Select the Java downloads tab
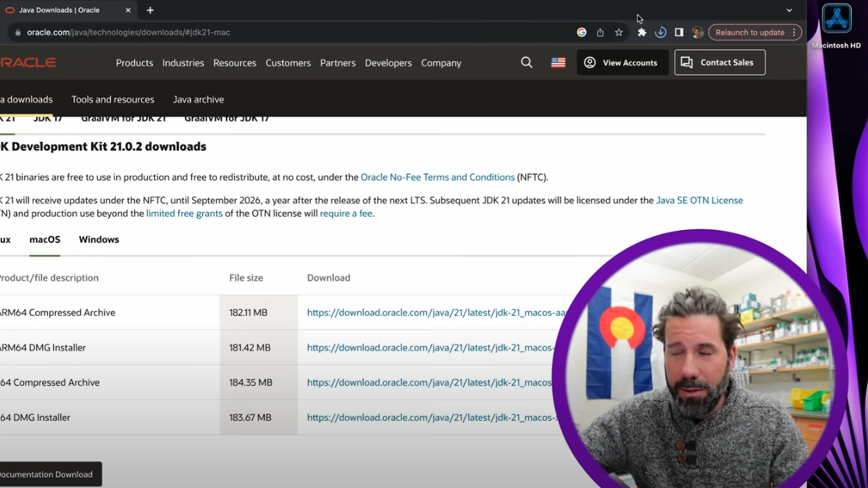868x488 pixels. pyautogui.click(x=26, y=100)
